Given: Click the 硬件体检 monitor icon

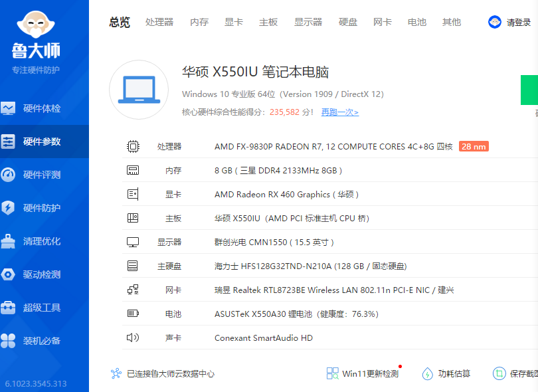Looking at the screenshot, I should click(8, 108).
